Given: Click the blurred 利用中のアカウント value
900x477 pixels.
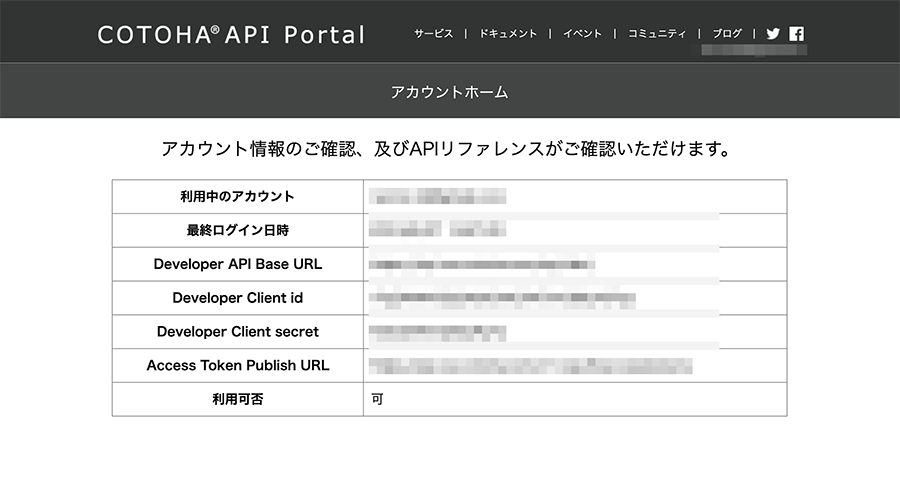Looking at the screenshot, I should point(437,196).
